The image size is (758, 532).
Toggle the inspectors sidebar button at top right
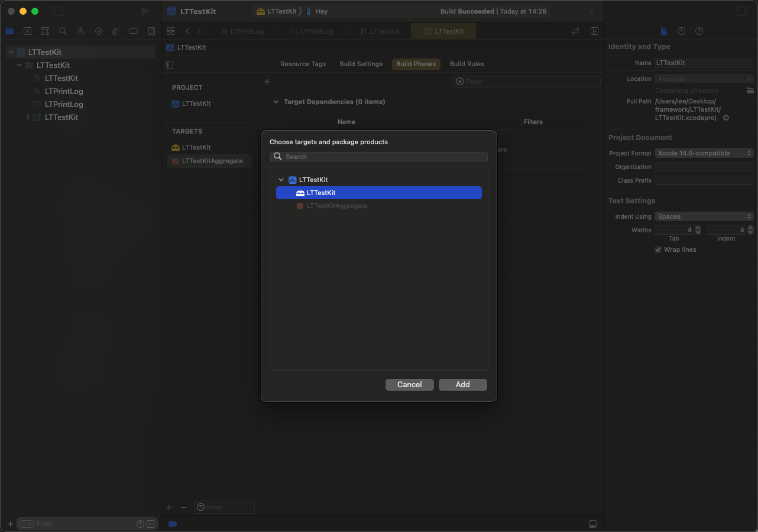(743, 11)
